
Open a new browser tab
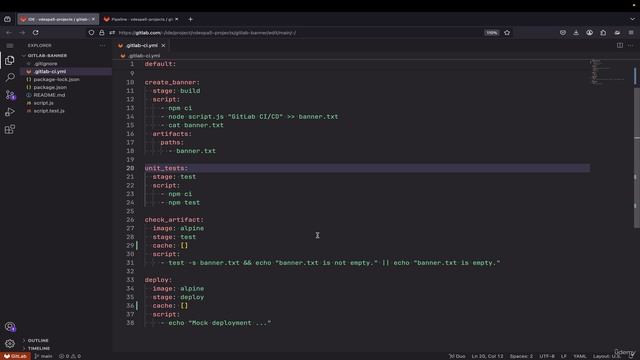coord(190,19)
